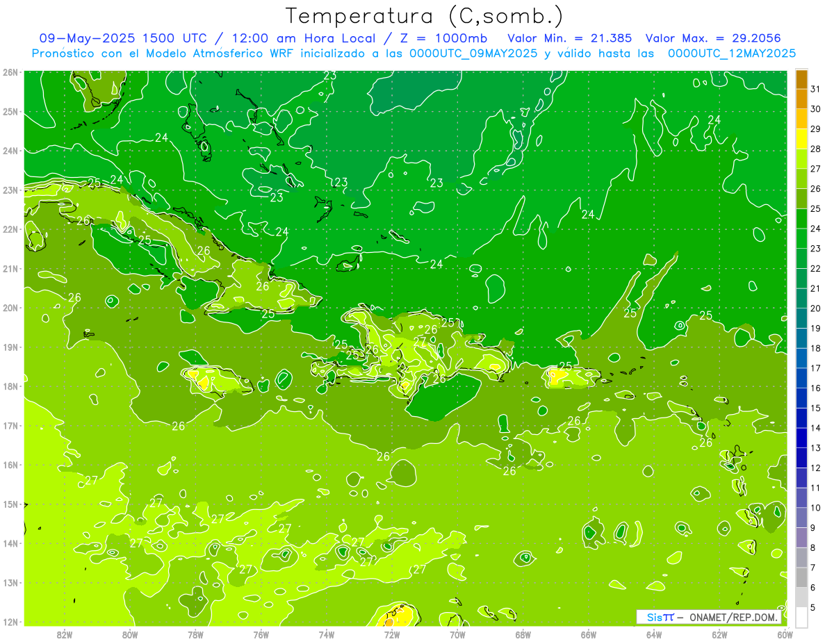
Task: Click the "20N" latitude label
Action: pyautogui.click(x=10, y=308)
